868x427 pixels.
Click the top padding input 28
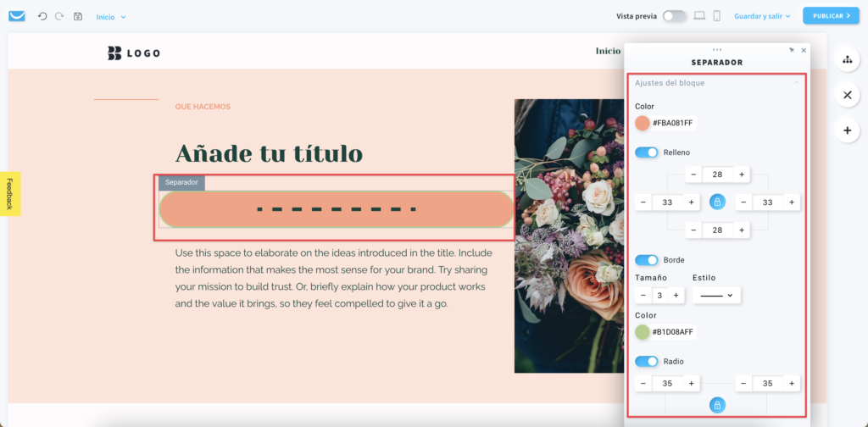tap(717, 175)
